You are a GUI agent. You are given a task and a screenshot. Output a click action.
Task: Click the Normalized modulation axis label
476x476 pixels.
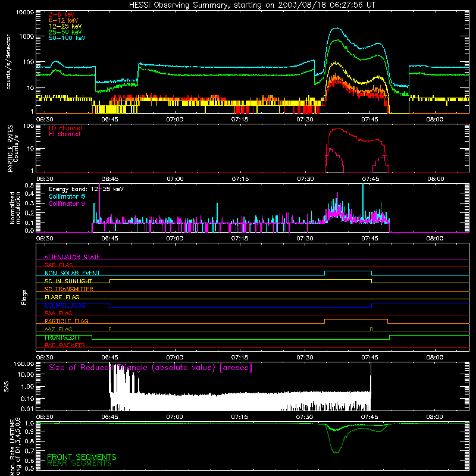pos(15,208)
